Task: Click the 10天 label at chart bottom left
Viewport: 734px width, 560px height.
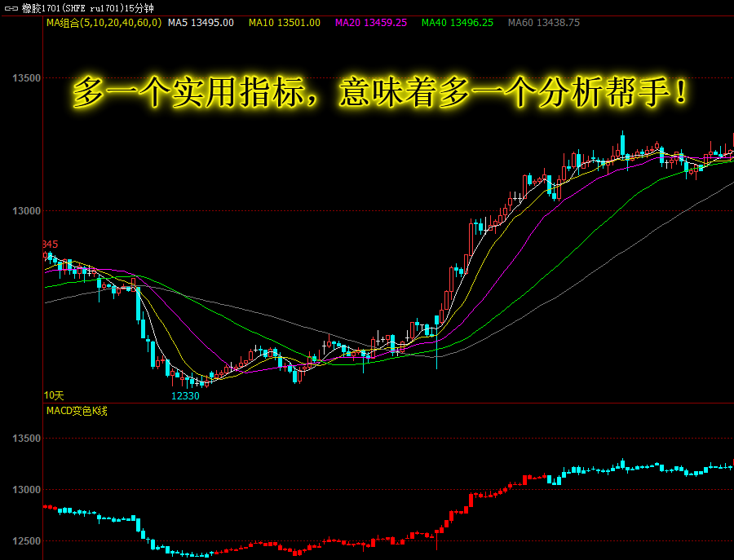Action: (54, 396)
